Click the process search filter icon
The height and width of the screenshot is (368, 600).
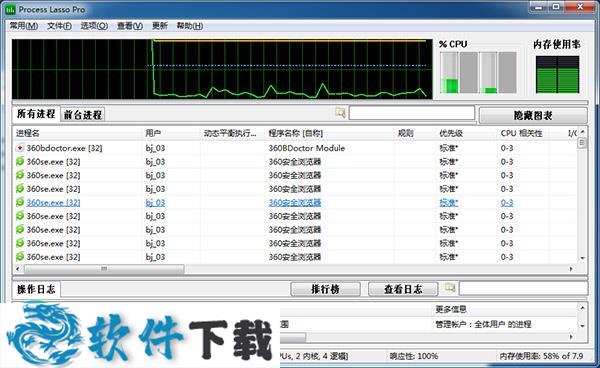click(340, 112)
